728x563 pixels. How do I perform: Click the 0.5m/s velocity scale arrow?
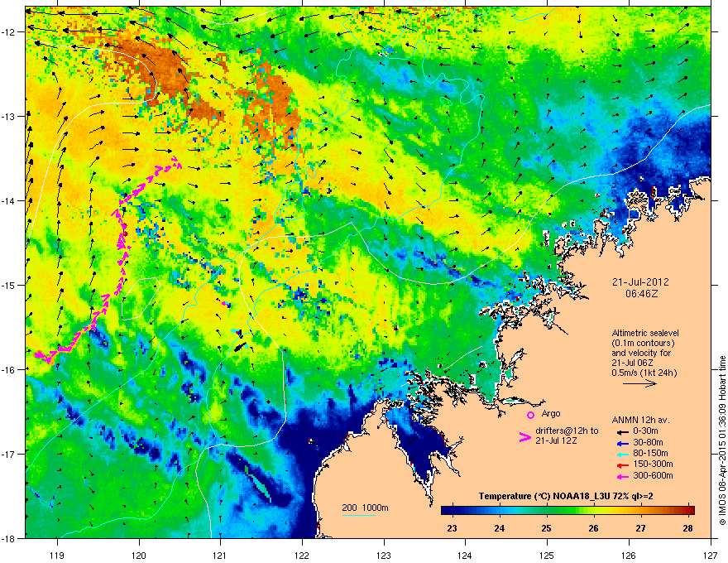point(639,383)
